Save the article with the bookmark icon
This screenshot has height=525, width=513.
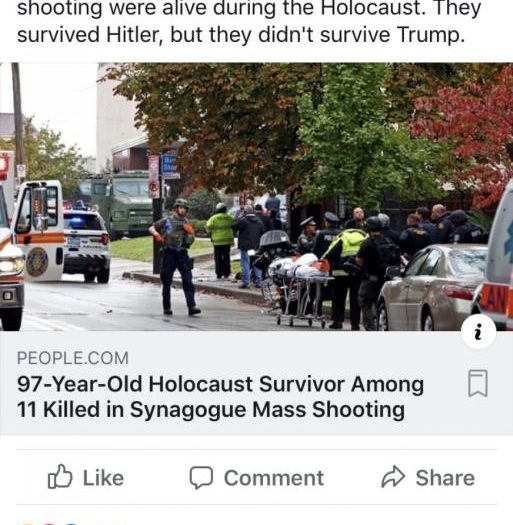tap(478, 383)
